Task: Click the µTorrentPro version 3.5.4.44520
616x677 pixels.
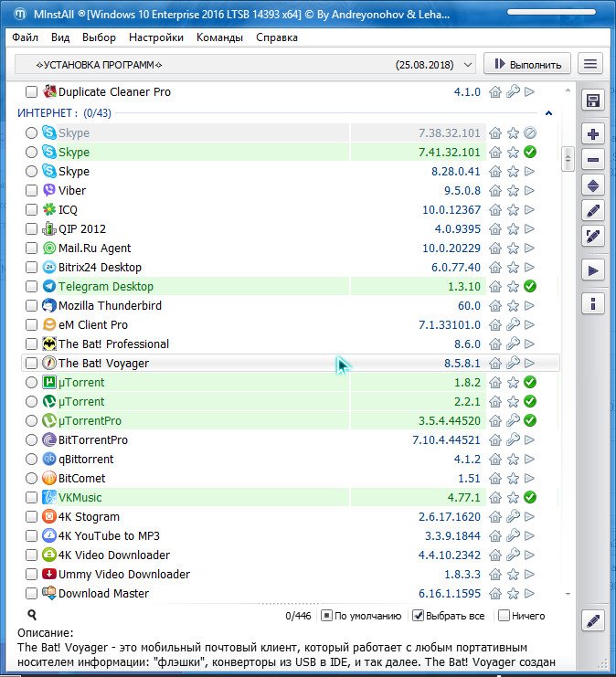Action: pos(450,420)
